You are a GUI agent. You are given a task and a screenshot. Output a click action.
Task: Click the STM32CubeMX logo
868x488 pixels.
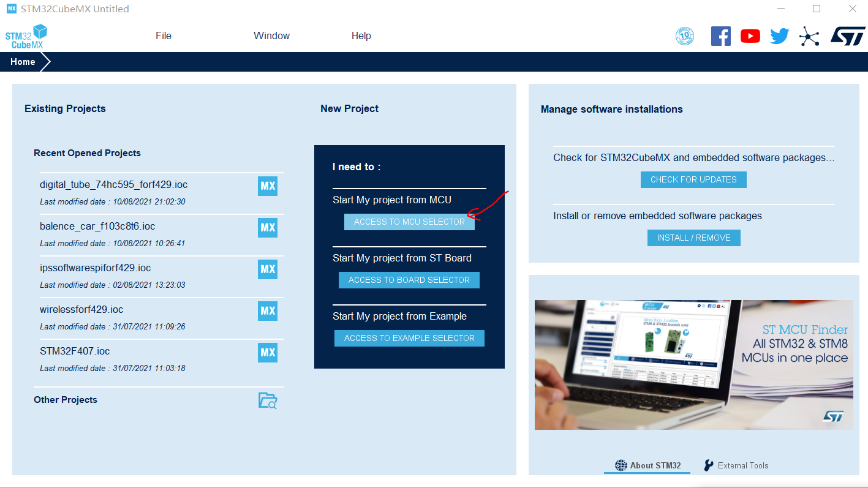coord(26,37)
